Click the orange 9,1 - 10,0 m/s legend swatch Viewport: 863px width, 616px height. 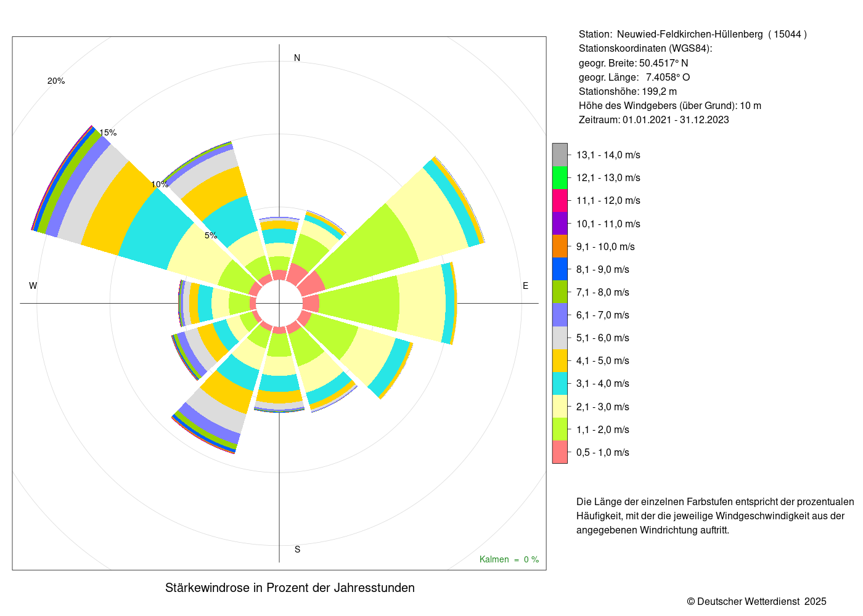pos(560,246)
